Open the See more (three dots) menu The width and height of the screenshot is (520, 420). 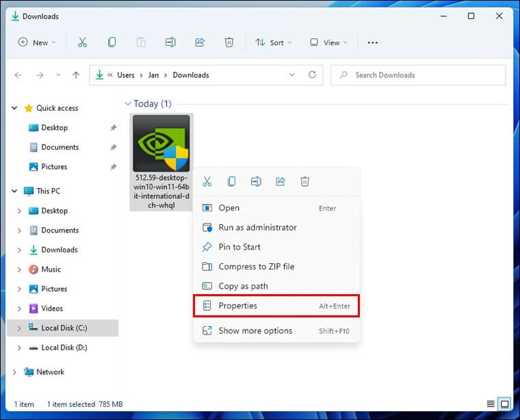point(372,42)
